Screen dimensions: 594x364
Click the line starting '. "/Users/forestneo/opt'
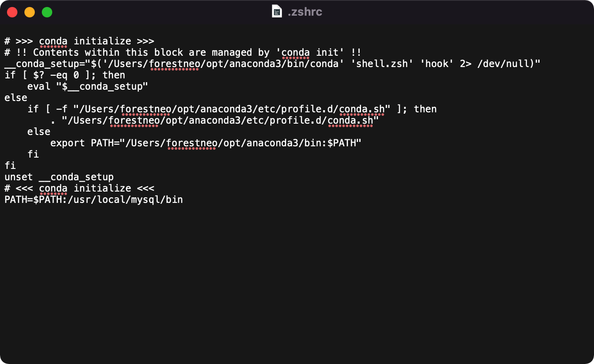(x=215, y=121)
